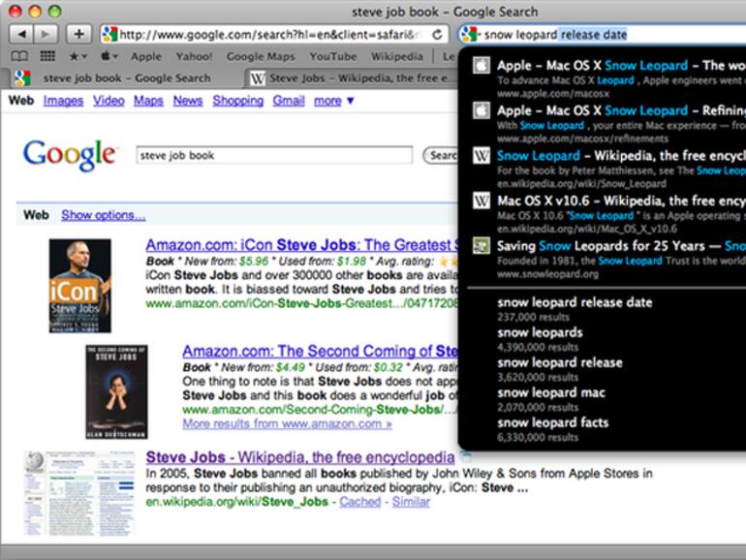Click 'Show options...' link

[x=104, y=215]
